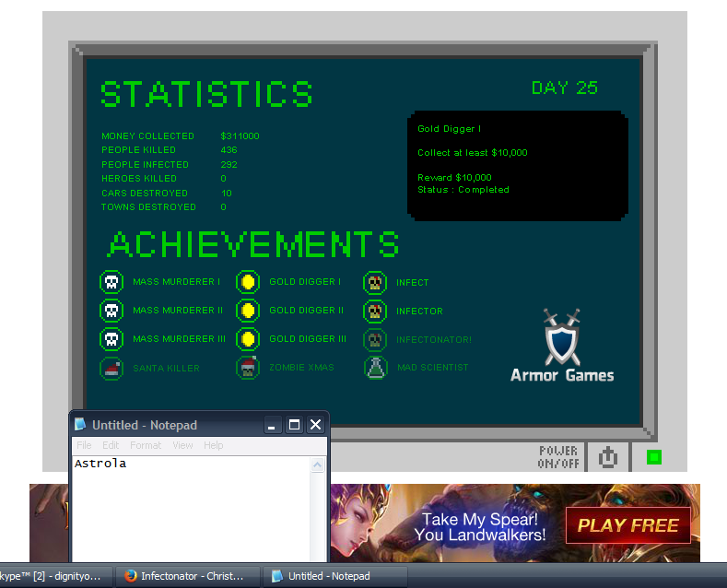Click the MASS MURDERER II label

(178, 311)
